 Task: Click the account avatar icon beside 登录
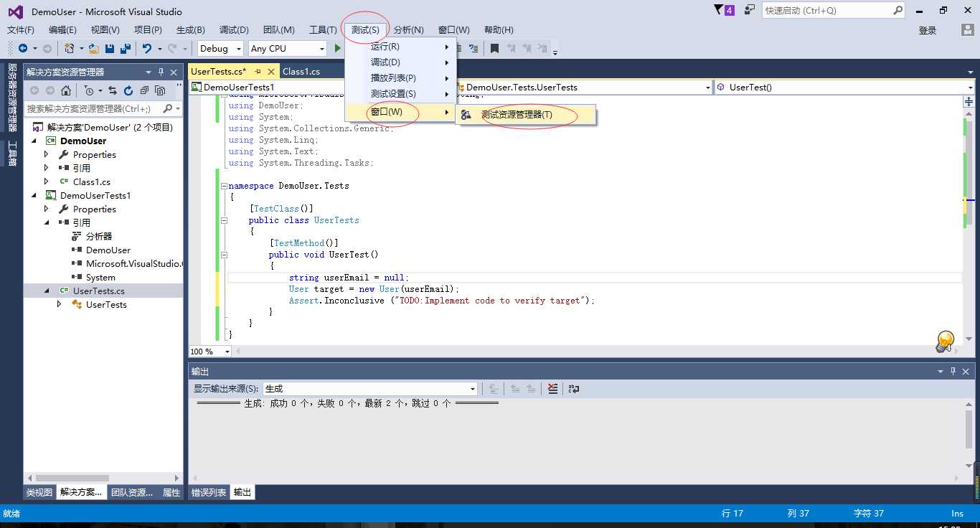click(968, 30)
